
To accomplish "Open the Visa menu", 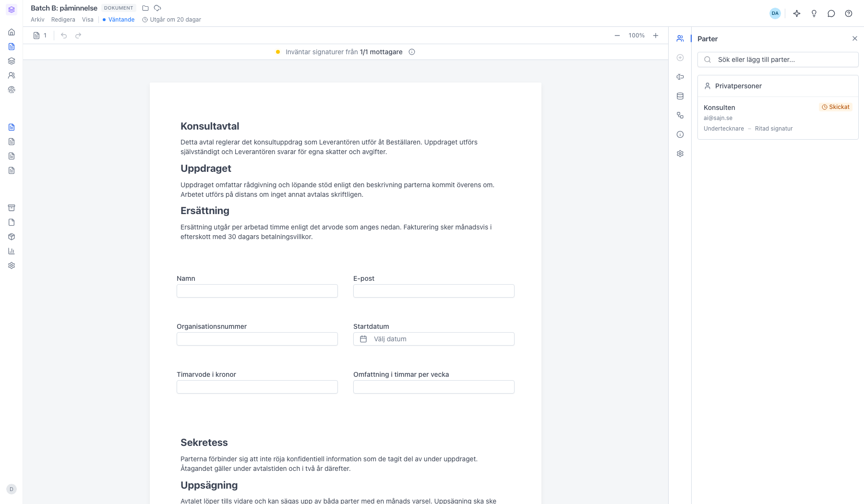I will point(88,20).
